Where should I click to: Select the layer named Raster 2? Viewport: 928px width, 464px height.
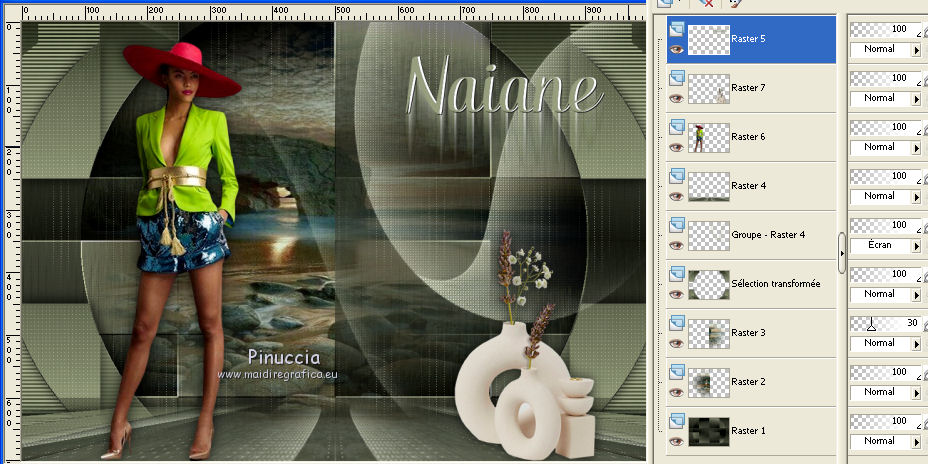[x=748, y=382]
